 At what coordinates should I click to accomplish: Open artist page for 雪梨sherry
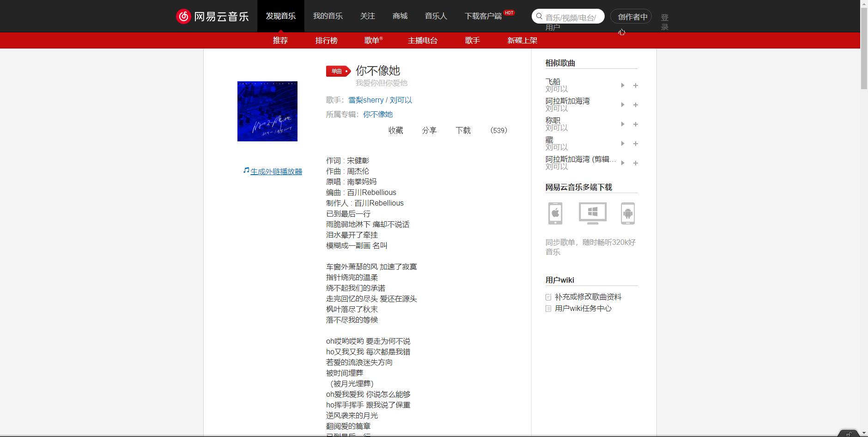(x=365, y=100)
